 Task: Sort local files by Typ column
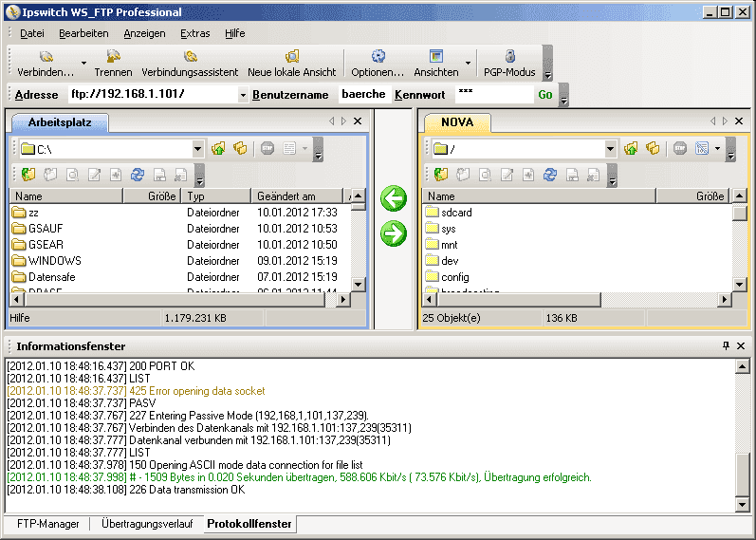216,196
